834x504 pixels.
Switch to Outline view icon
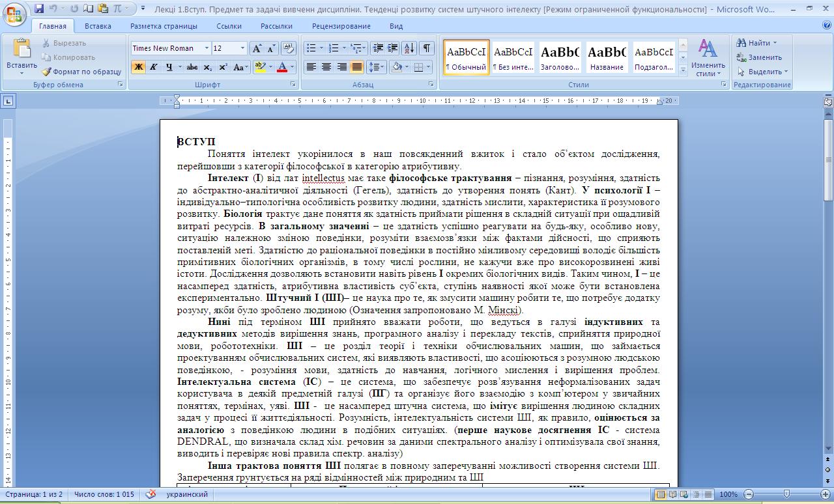point(697,495)
